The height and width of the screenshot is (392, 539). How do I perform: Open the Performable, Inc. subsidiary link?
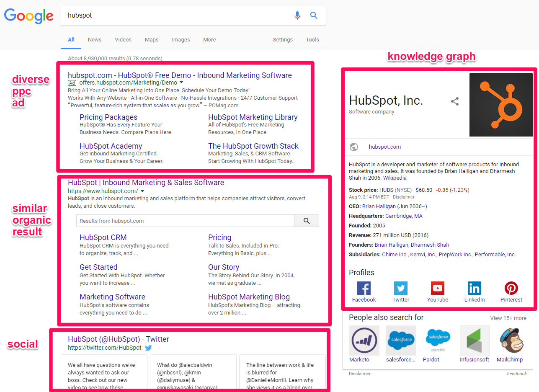[x=495, y=255]
